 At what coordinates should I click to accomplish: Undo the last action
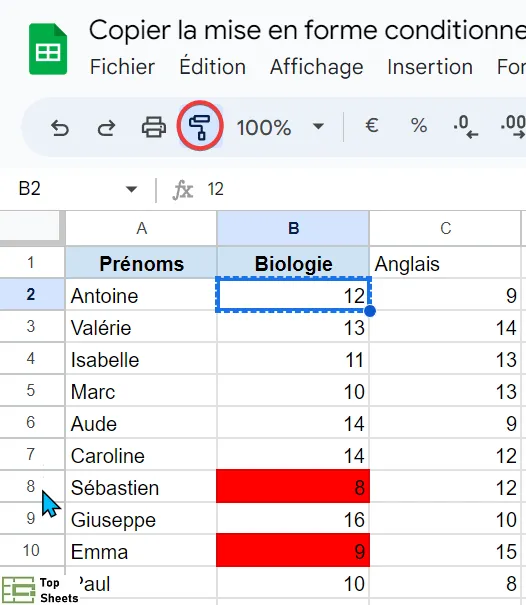point(60,128)
